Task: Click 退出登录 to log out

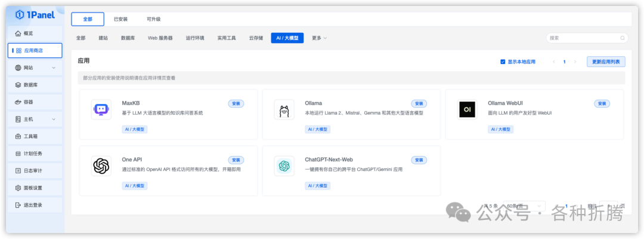Action: pyautogui.click(x=35, y=205)
